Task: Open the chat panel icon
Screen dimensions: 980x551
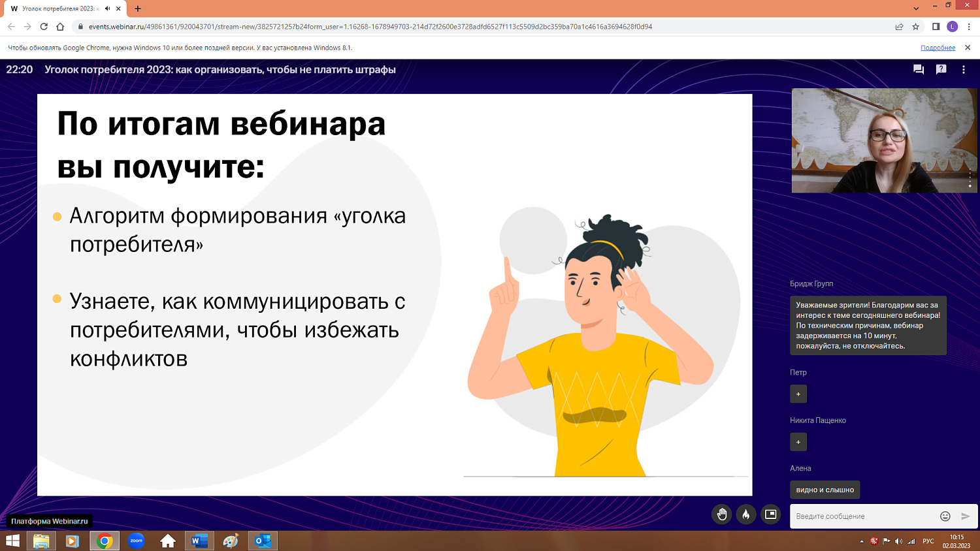Action: (918, 69)
